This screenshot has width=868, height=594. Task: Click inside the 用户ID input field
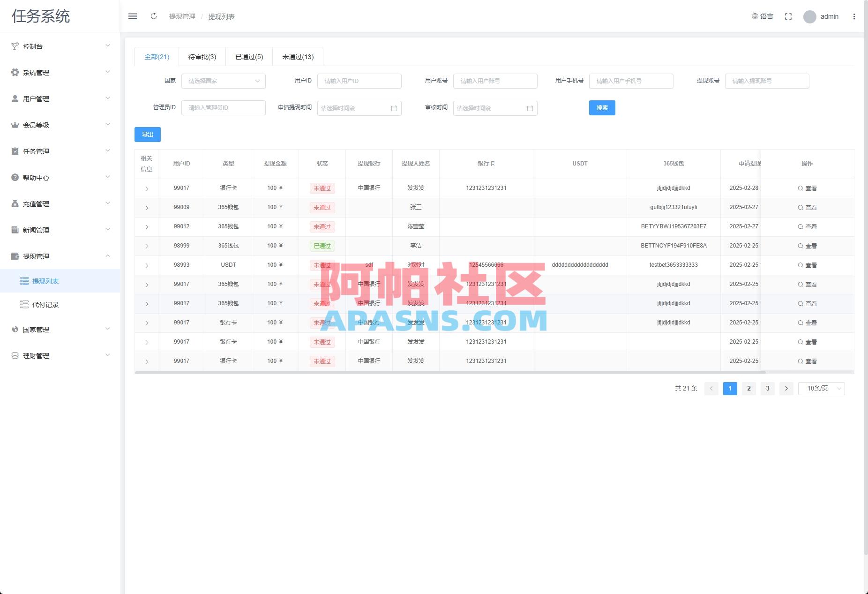click(x=359, y=81)
